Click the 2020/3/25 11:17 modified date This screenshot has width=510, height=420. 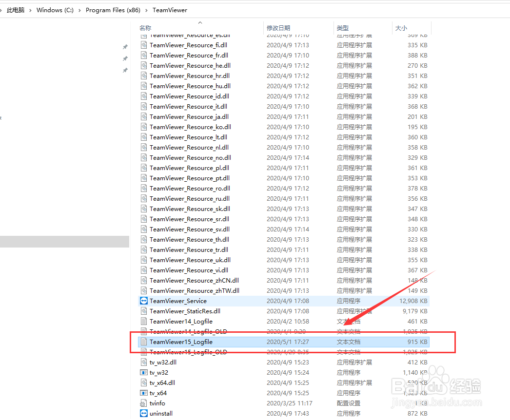(290, 403)
